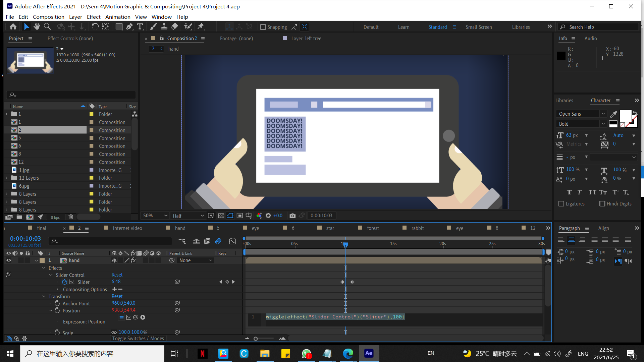Select the Hand tool
Image resolution: width=644 pixels, height=362 pixels.
tap(37, 26)
